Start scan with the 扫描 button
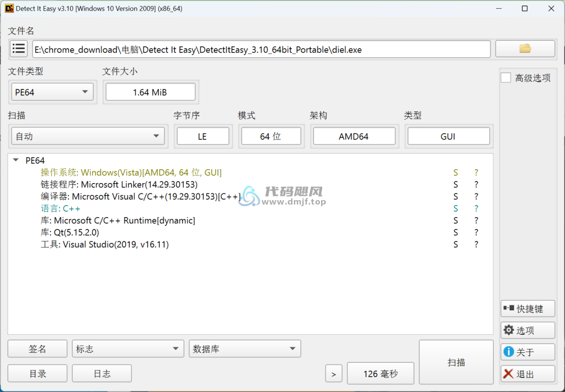This screenshot has height=392, width=565. 456,362
